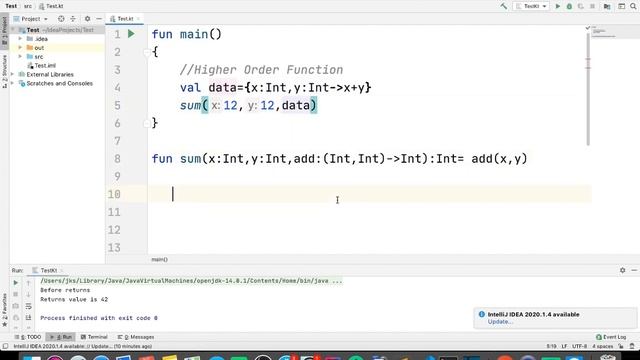Open Project Structure from the toolbar icon
The width and height of the screenshot is (640, 360).
pyautogui.click(x=607, y=6)
